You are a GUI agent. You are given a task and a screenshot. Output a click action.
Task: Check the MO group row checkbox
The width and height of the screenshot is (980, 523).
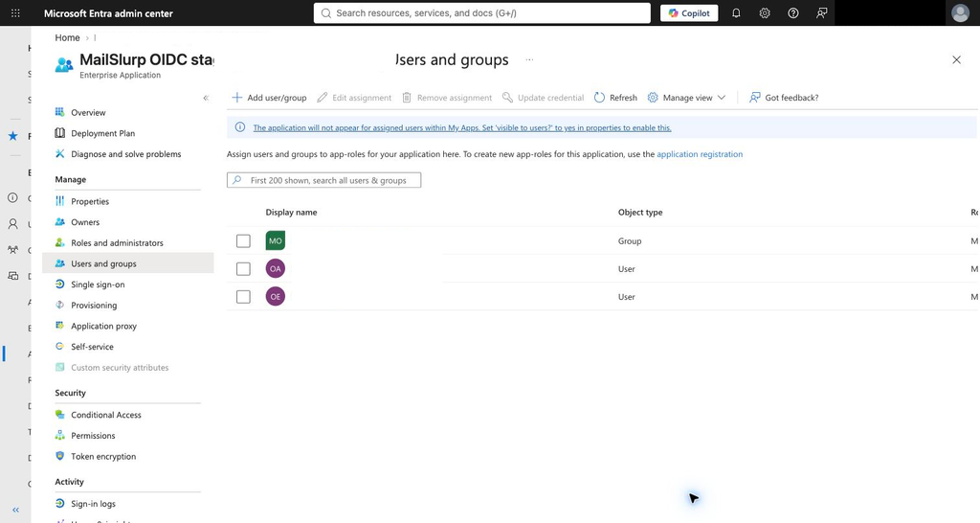[x=243, y=240]
